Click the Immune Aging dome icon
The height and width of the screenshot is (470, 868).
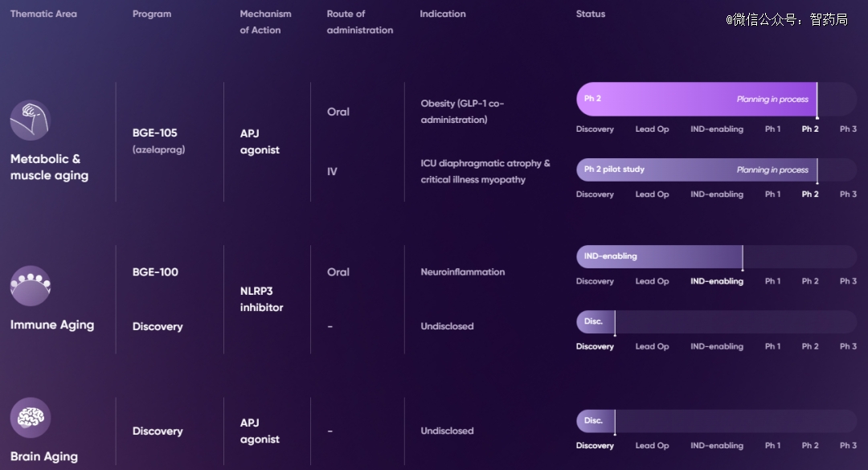[x=31, y=286]
